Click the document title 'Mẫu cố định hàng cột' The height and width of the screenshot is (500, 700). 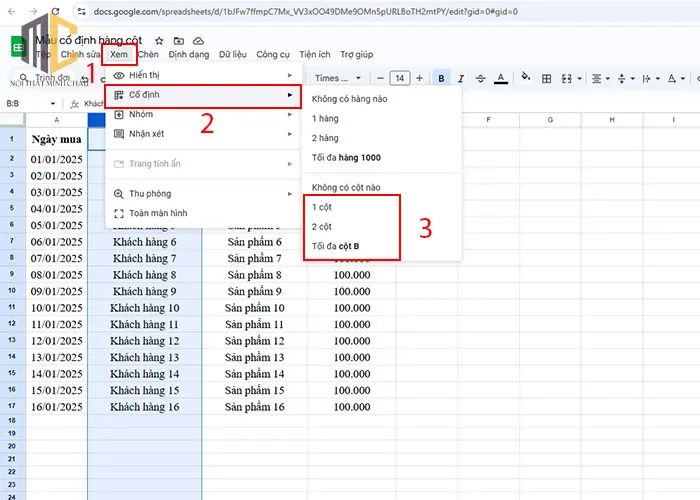(88, 40)
